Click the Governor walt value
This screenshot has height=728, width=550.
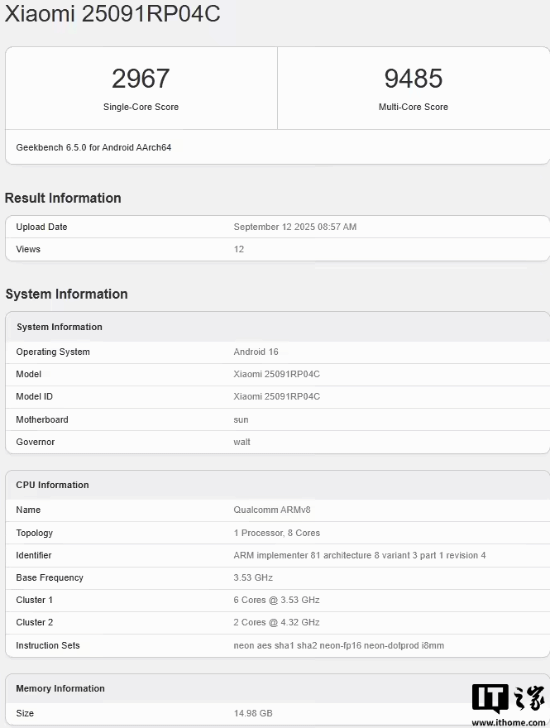[242, 442]
